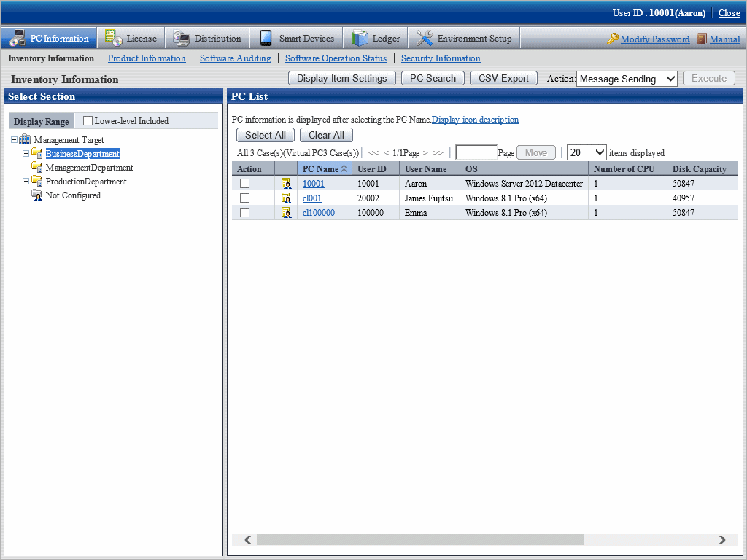Click the Not Configured folder icon

(x=36, y=195)
